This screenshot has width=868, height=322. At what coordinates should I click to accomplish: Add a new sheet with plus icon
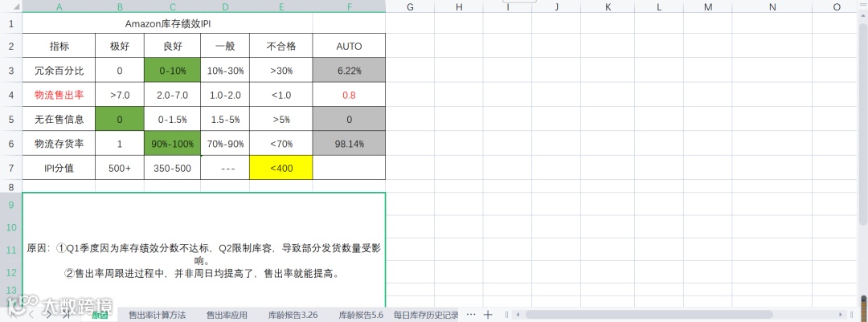click(x=488, y=314)
